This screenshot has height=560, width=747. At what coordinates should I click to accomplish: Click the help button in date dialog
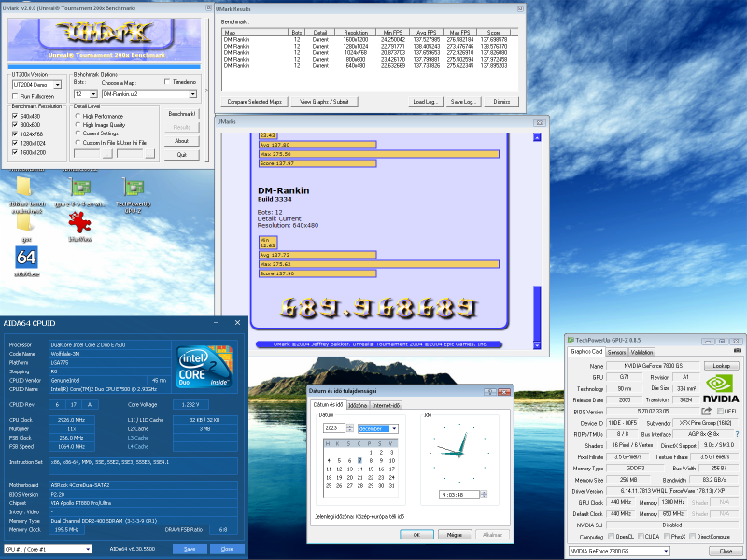(489, 391)
